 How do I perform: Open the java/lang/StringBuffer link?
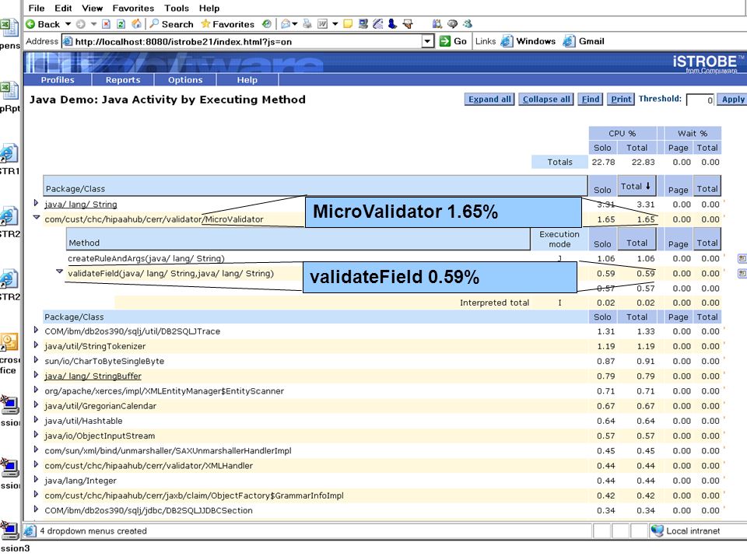point(93,376)
